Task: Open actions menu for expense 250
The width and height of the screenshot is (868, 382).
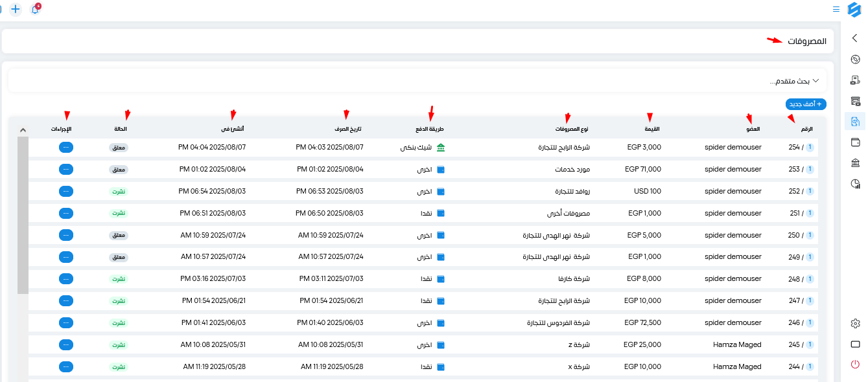Action: (x=66, y=235)
